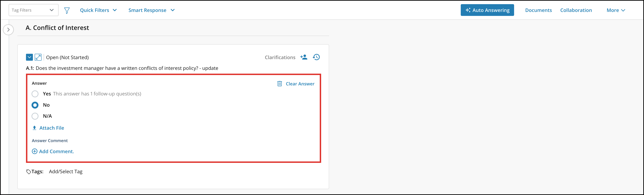Click the funnel filter icon

coord(67,11)
